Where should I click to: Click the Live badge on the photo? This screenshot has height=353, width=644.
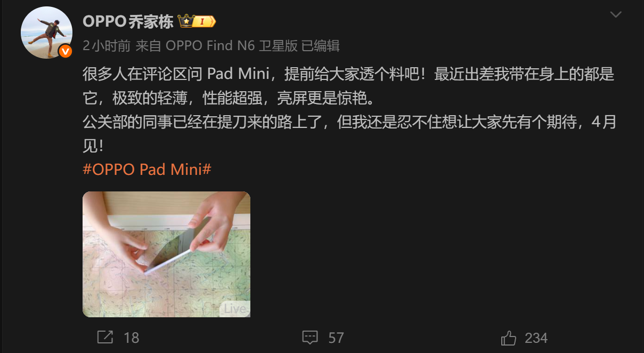tap(234, 309)
